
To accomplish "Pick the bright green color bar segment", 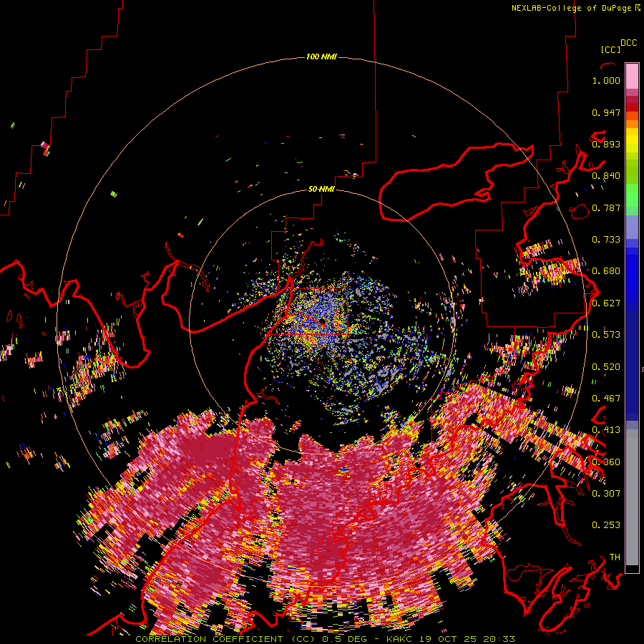I will 632,195.
